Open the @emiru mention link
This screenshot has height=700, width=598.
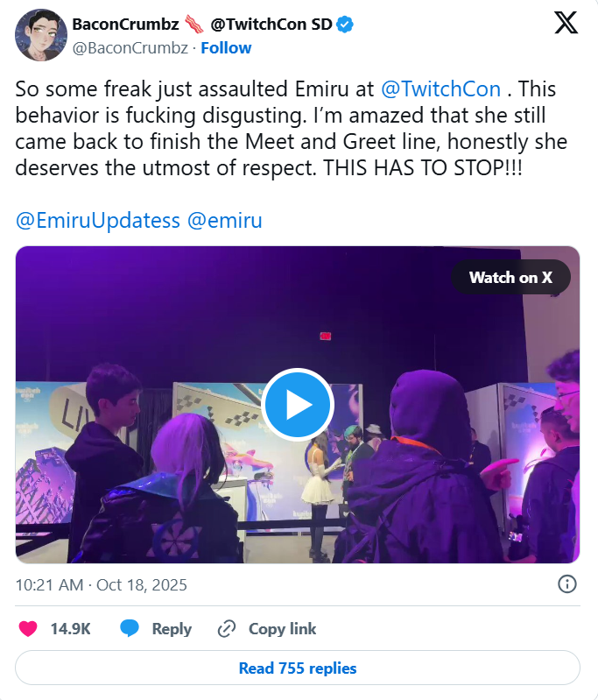coord(225,220)
